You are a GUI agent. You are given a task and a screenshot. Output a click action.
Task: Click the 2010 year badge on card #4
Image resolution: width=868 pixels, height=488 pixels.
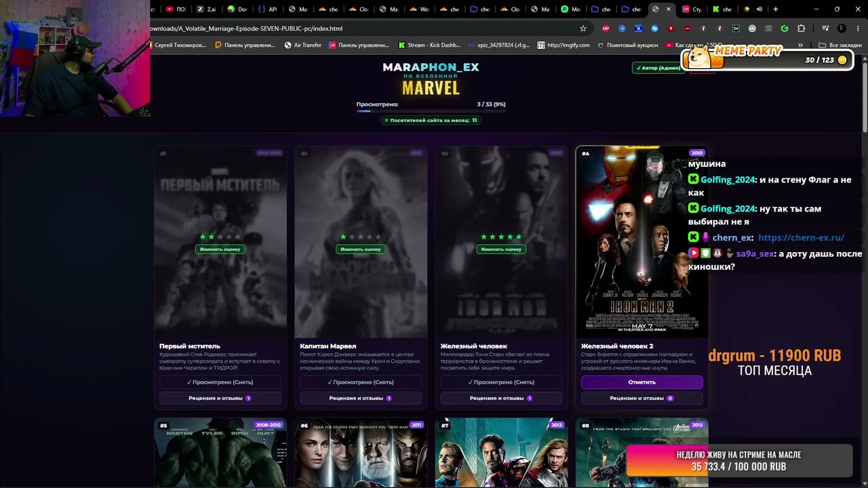[x=696, y=153]
